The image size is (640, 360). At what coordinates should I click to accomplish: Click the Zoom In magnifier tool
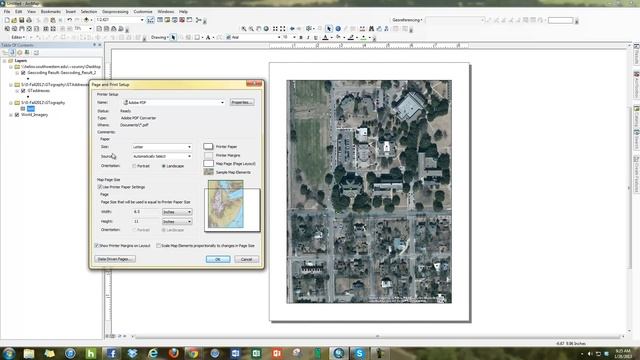click(244, 29)
